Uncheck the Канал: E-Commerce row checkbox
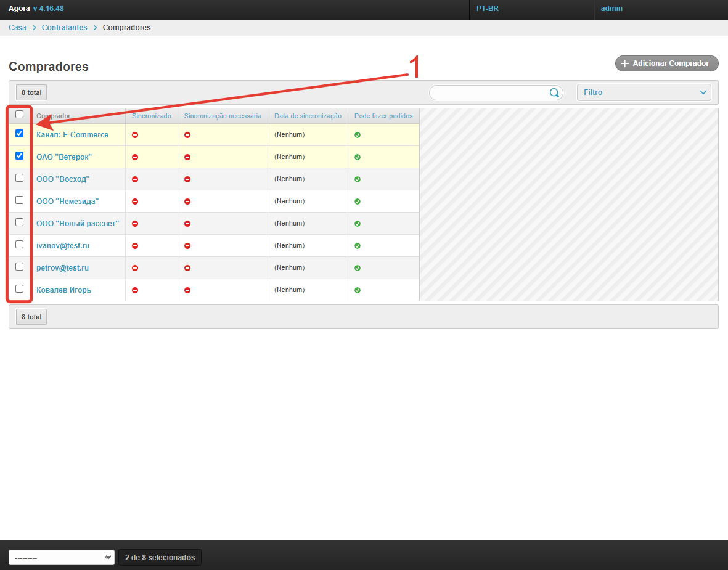This screenshot has width=728, height=570. click(20, 134)
